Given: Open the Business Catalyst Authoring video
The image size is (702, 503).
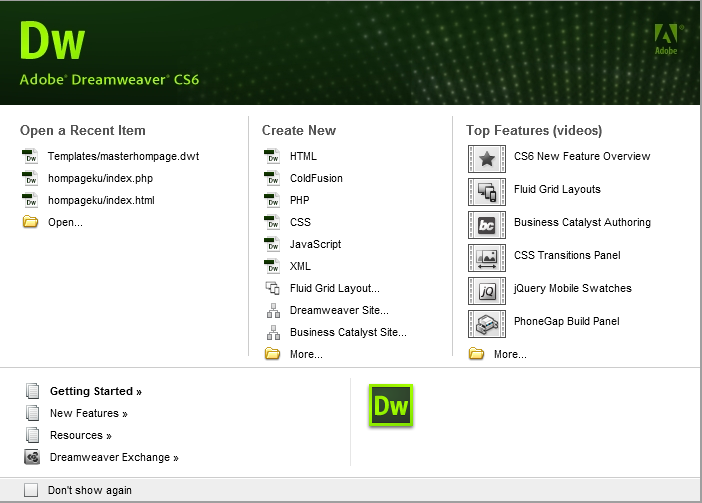Looking at the screenshot, I should click(582, 222).
